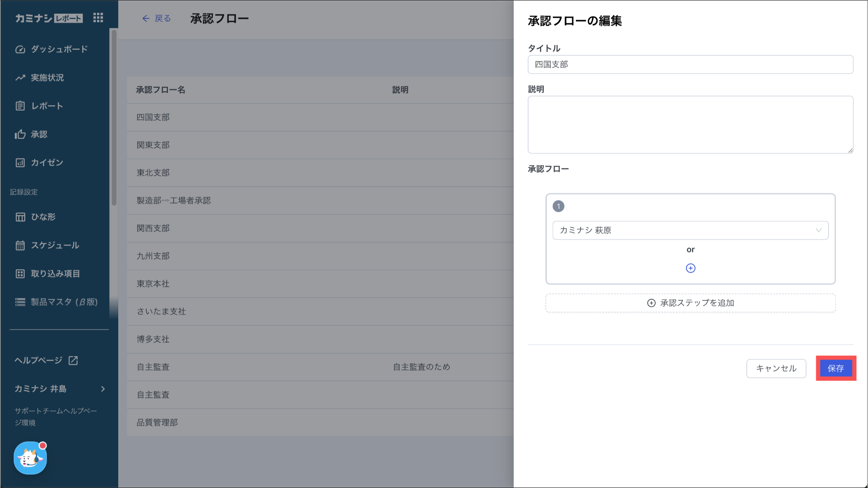The image size is (868, 488).
Task: Click the Schedule calendar icon
Action: pyautogui.click(x=20, y=245)
